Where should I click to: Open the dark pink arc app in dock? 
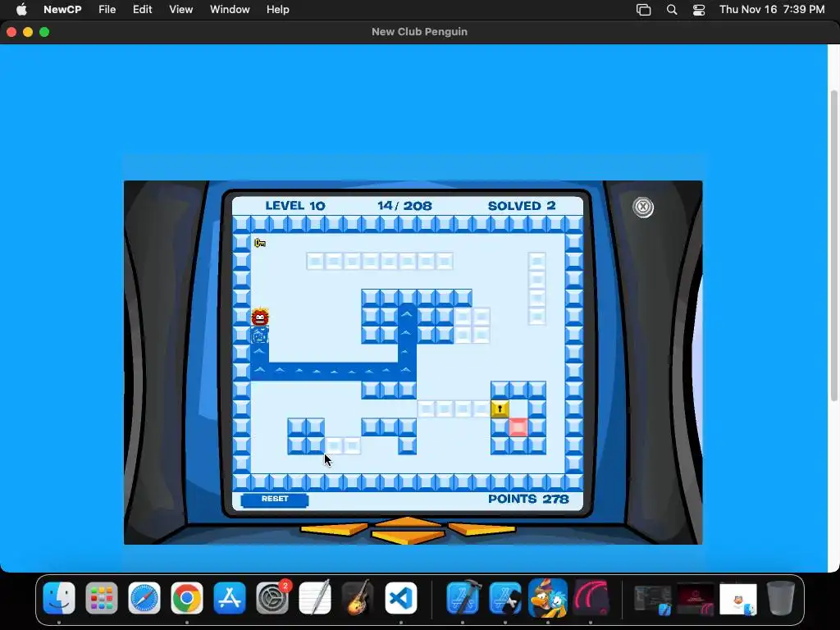coord(591,598)
